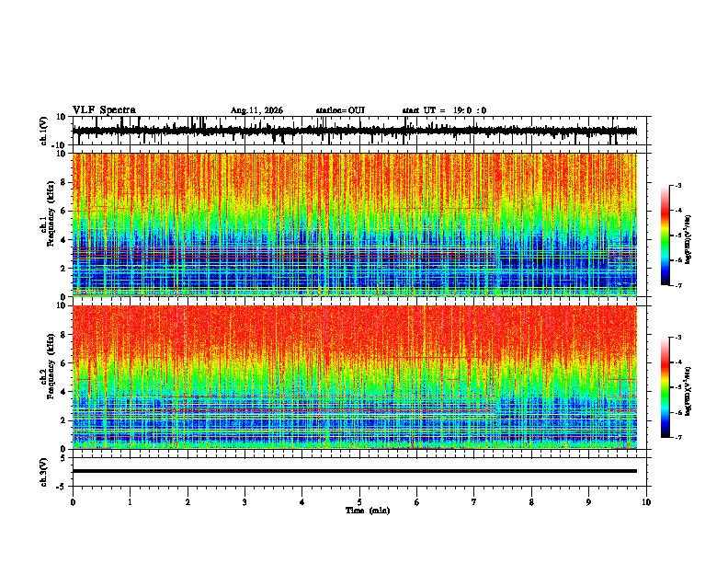Image resolution: width=728 pixels, height=563 pixels.
Task: Click time axis tick label "8"
Action: click(x=531, y=502)
